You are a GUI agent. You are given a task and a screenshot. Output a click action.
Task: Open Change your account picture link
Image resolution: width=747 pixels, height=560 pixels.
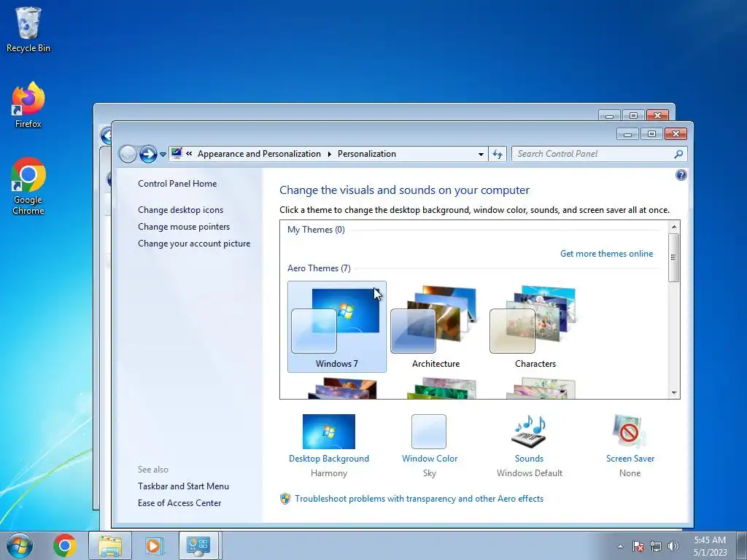[194, 244]
